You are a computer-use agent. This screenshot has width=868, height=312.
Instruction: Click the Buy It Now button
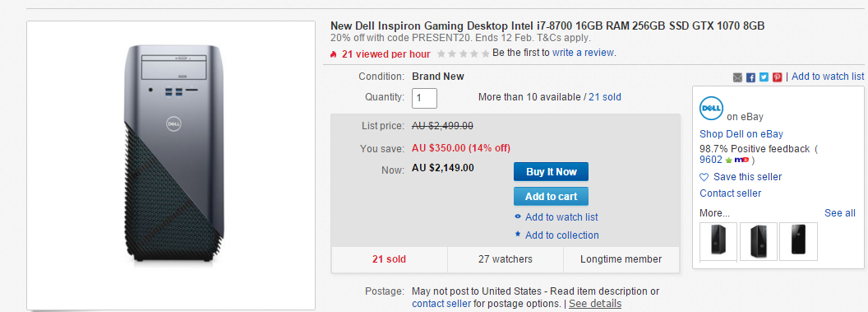[x=551, y=172]
